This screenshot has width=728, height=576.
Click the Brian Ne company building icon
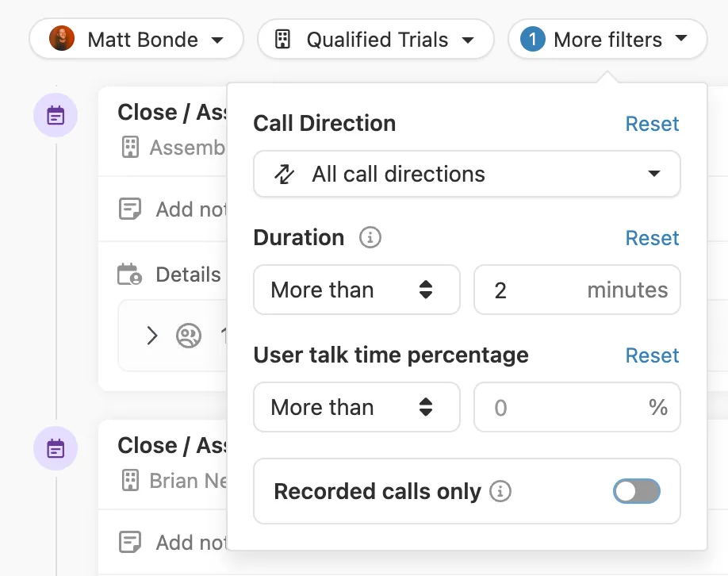tap(130, 481)
